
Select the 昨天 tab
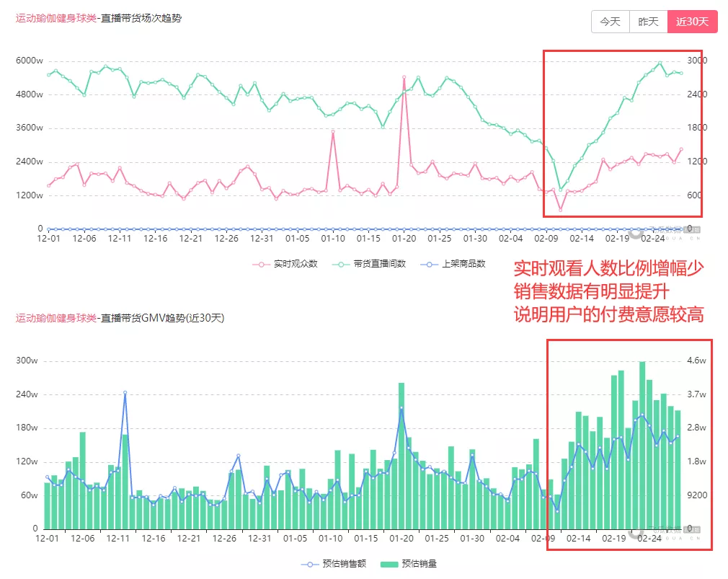pos(648,22)
